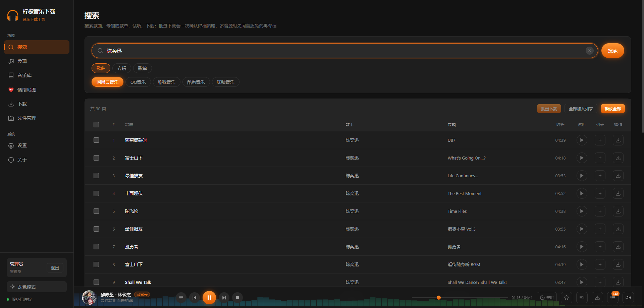Viewport: 644px width, 308px height.
Task: Switch to the 专辑 album tab
Action: click(122, 68)
